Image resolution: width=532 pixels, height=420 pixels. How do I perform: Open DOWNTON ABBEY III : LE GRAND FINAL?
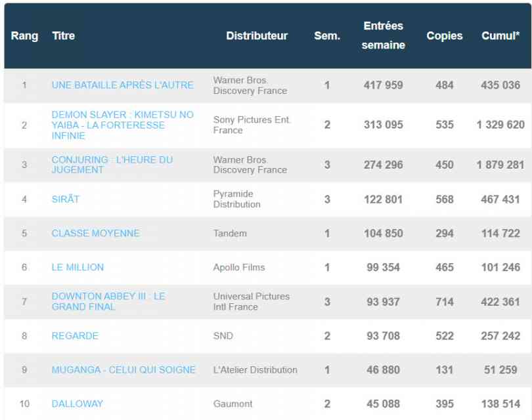[110, 301]
